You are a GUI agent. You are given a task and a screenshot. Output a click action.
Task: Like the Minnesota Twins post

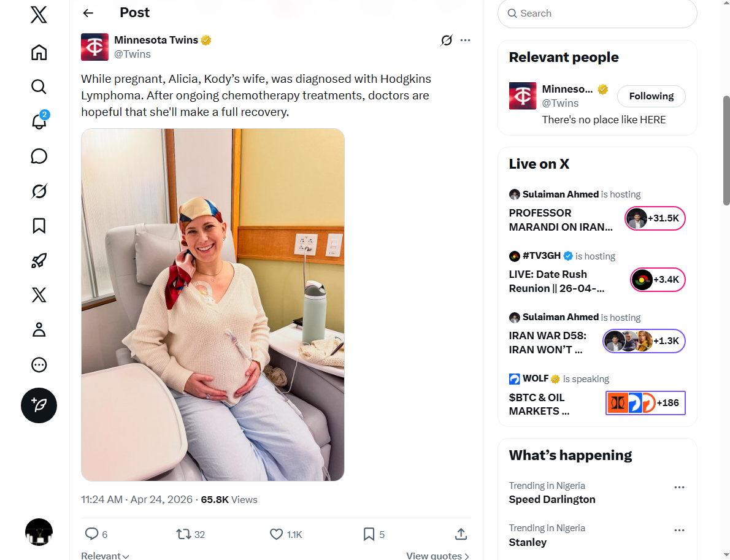pyautogui.click(x=277, y=534)
